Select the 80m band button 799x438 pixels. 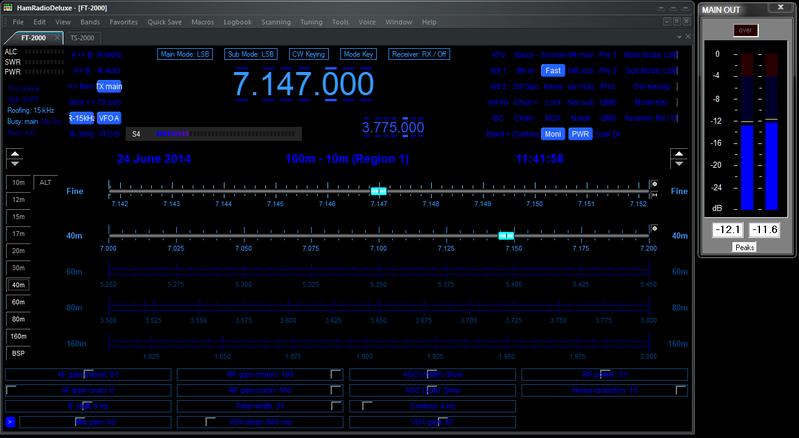click(18, 319)
